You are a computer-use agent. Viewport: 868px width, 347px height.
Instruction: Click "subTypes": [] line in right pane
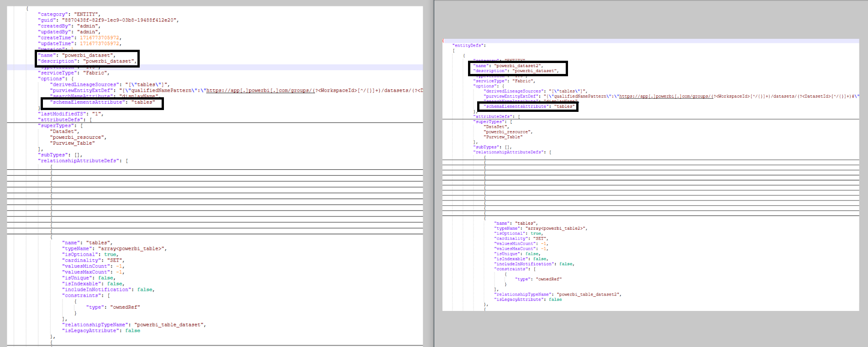tap(493, 147)
